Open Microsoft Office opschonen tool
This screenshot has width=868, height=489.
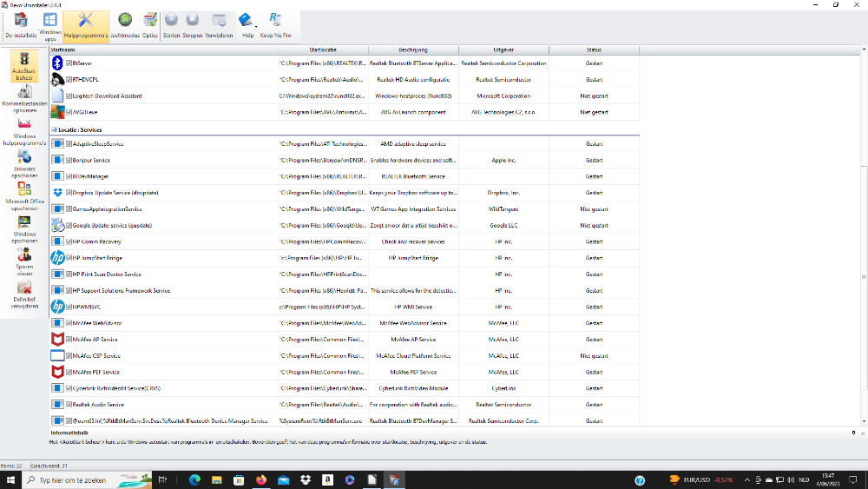tap(24, 195)
